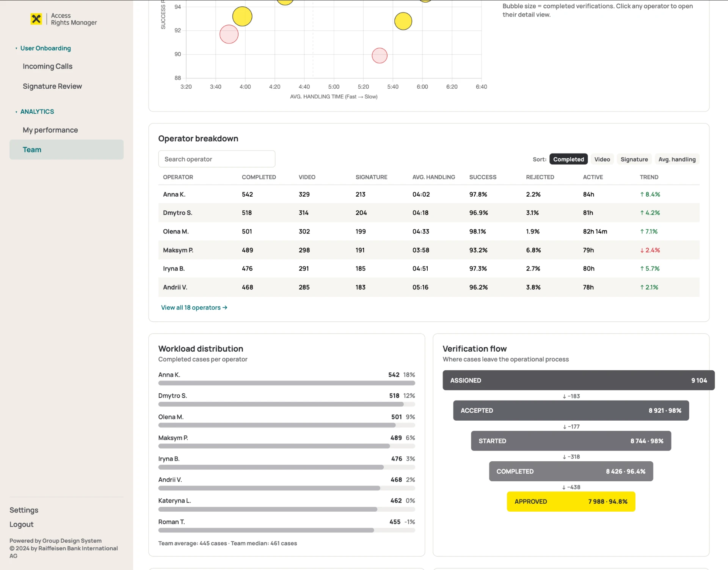Screen dimensions: 728x570
Task: Click the COMPLETED column header
Action: [x=259, y=177]
